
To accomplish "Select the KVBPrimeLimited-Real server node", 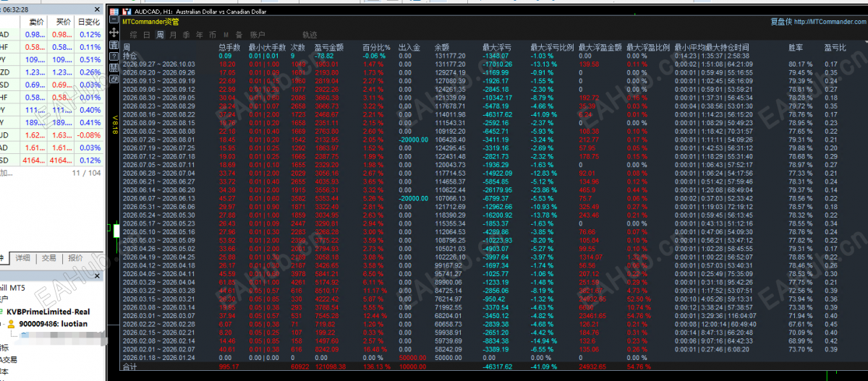I will pos(48,312).
